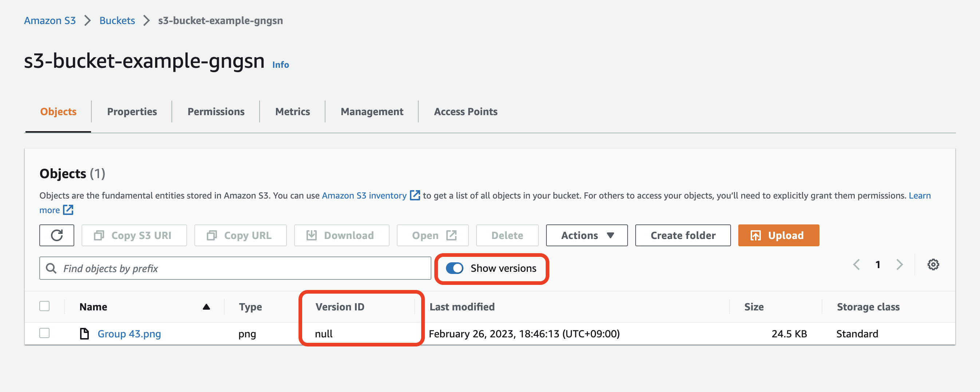Click the Type column header
Image resolution: width=980 pixels, height=392 pixels.
pyautogui.click(x=250, y=307)
